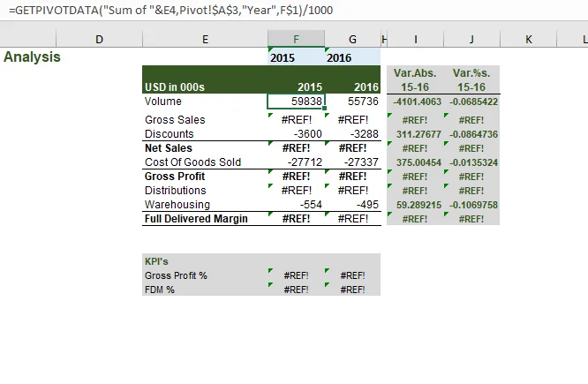This screenshot has height=384, width=588.
Task: Click the USD in 000s header cell
Action: click(175, 87)
